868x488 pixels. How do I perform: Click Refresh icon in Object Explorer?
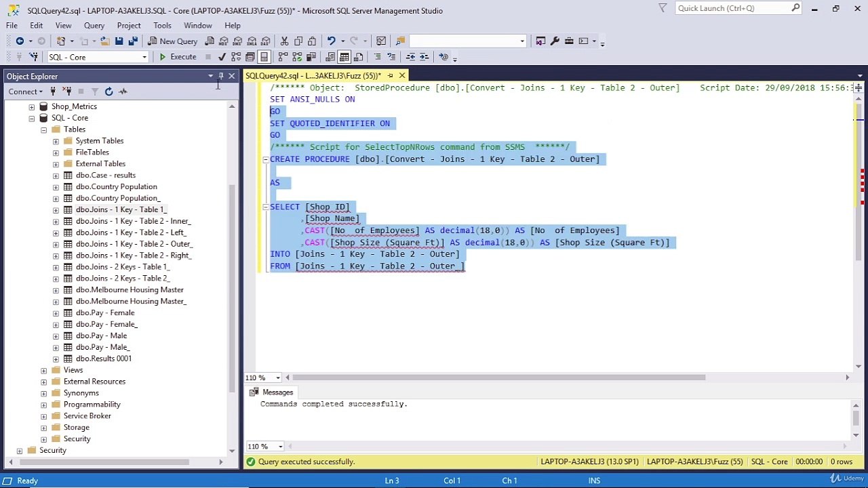(x=108, y=91)
